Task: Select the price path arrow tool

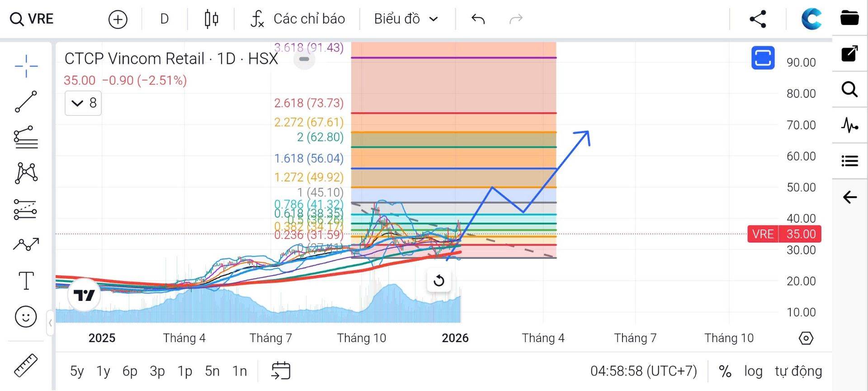Action: [26, 245]
